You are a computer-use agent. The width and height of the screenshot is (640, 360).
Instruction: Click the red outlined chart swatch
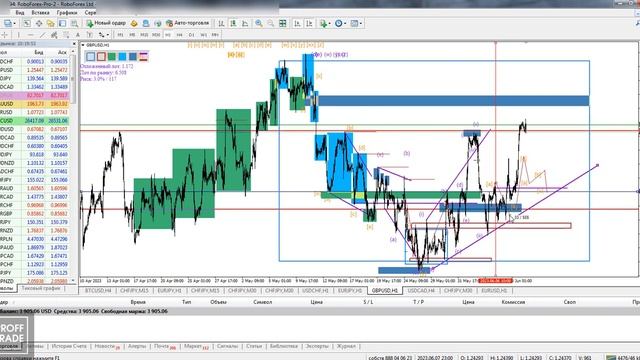pos(101,56)
